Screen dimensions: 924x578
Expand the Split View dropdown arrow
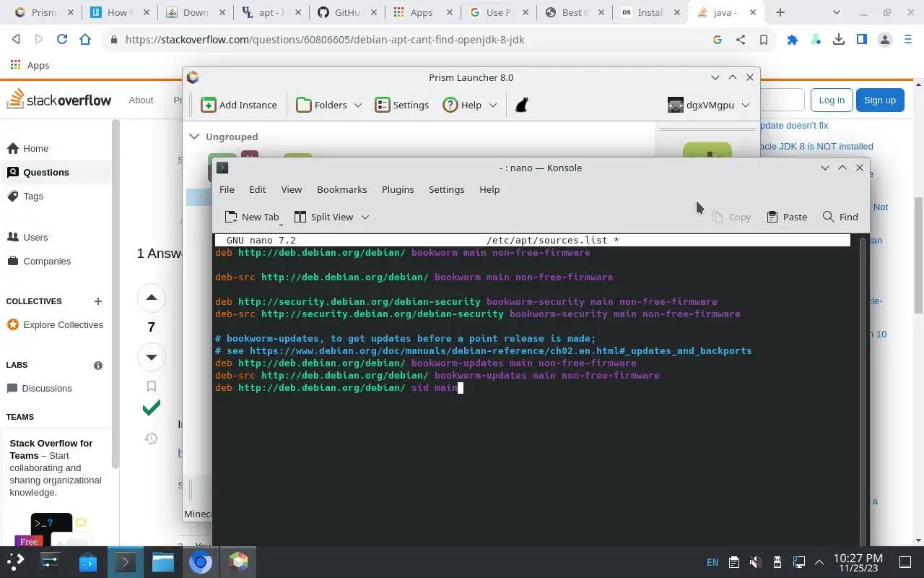[365, 217]
